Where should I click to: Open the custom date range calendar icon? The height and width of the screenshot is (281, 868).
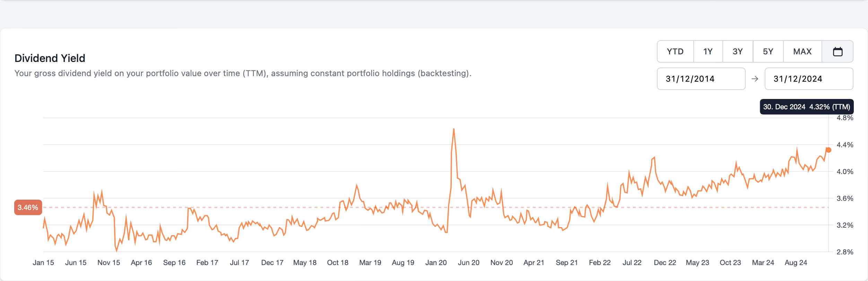837,52
